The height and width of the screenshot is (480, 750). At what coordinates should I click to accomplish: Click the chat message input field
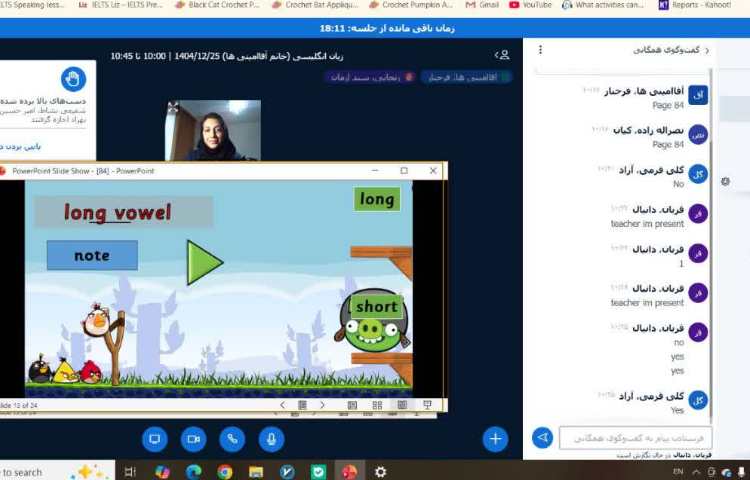tap(635, 438)
